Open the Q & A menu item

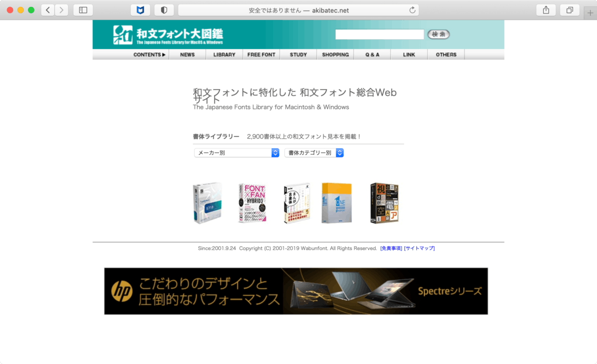tap(372, 55)
